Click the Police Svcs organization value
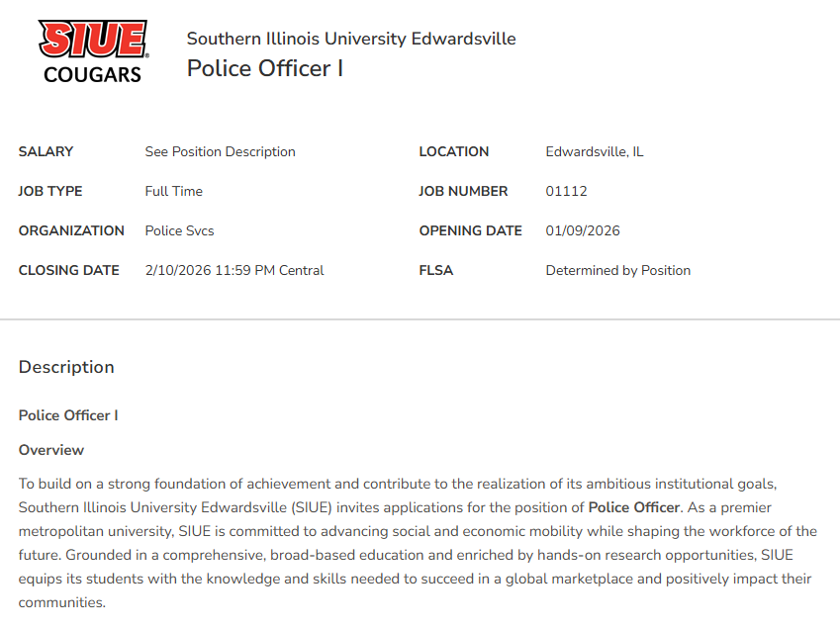Screen dimensions: 840x629 179,230
